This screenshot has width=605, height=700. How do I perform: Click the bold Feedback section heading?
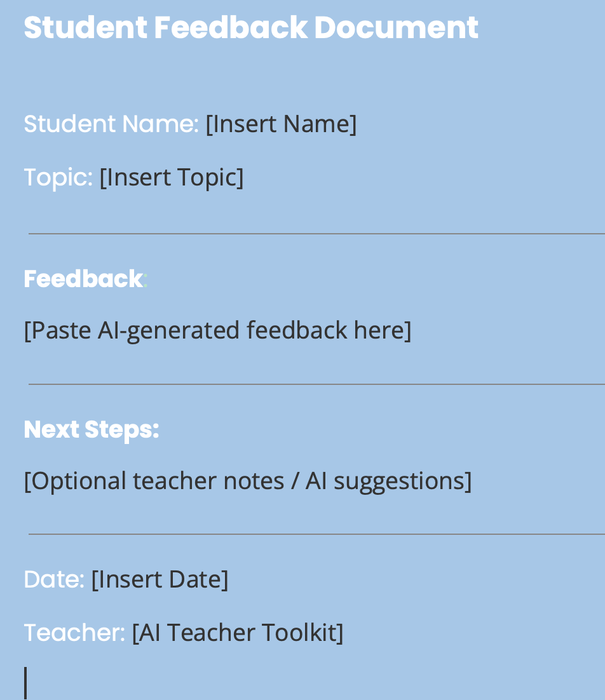[x=83, y=279]
